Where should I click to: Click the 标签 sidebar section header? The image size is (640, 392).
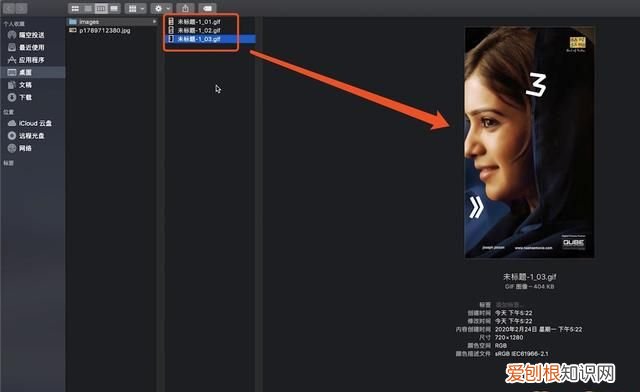[x=9, y=163]
